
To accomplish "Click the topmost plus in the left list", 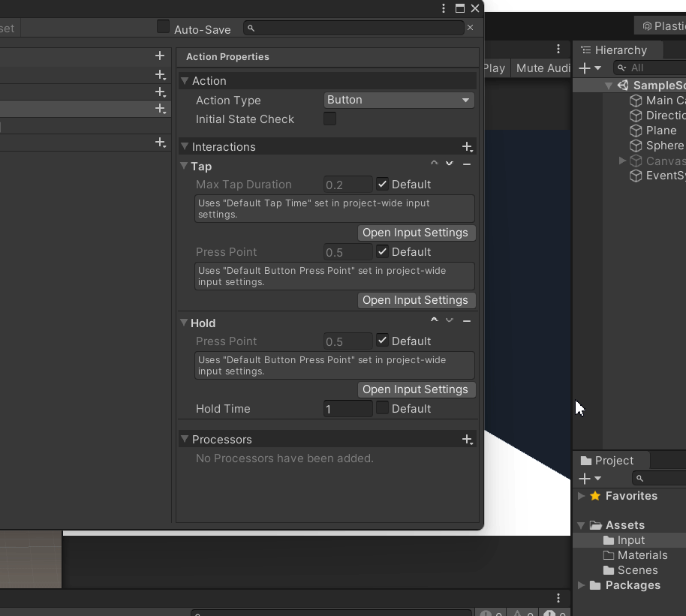I will tap(160, 56).
